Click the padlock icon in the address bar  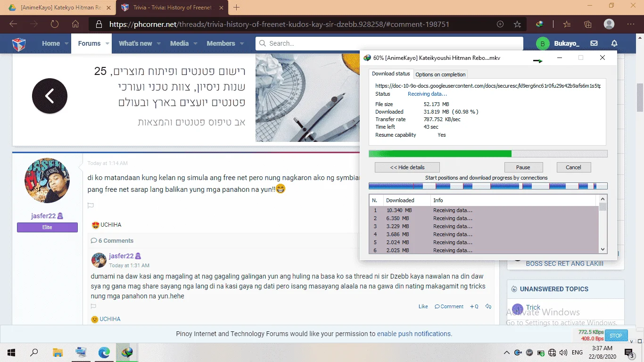click(99, 24)
